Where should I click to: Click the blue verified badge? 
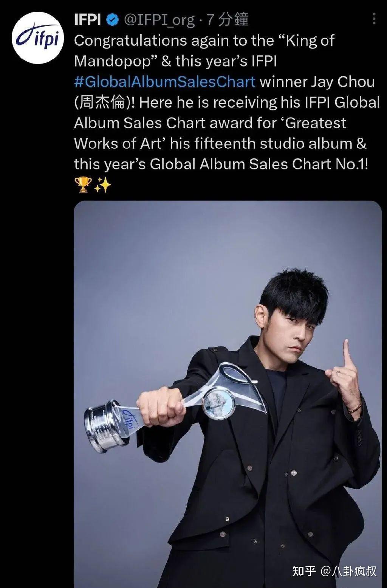tap(112, 20)
